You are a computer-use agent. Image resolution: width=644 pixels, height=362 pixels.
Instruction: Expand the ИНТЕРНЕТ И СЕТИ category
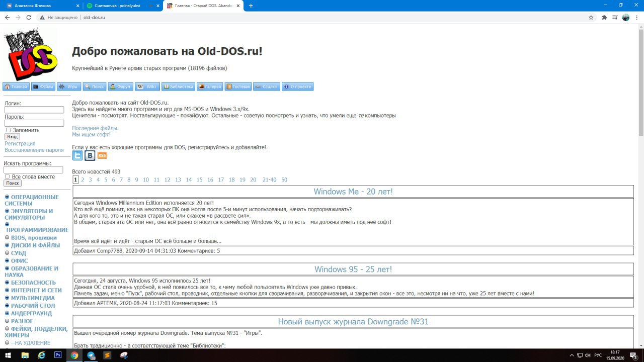click(x=7, y=290)
